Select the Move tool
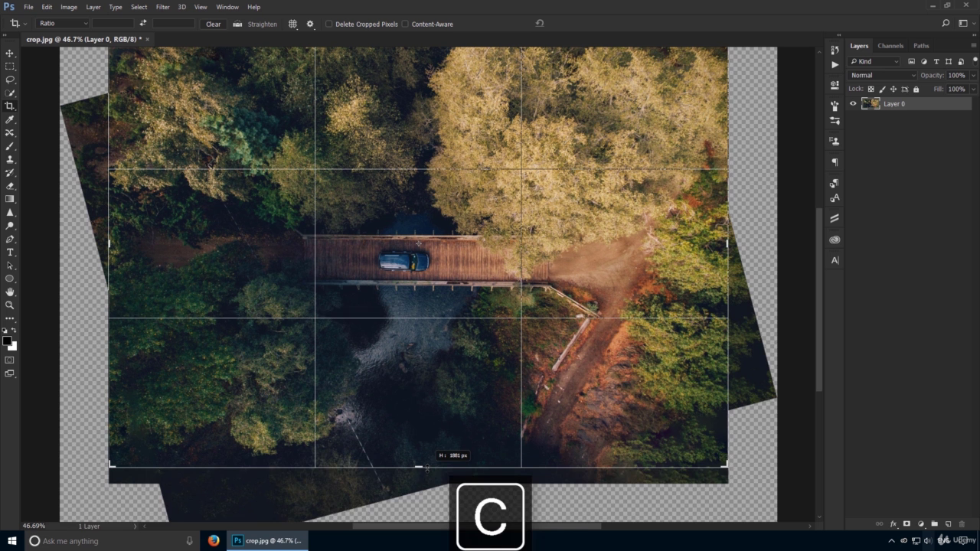This screenshot has width=980, height=551. [10, 54]
